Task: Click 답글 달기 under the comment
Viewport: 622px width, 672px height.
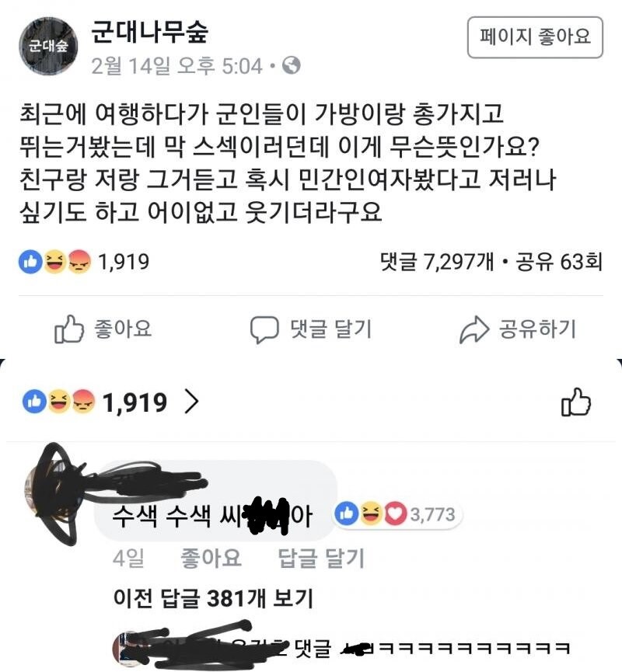Action: [322, 558]
